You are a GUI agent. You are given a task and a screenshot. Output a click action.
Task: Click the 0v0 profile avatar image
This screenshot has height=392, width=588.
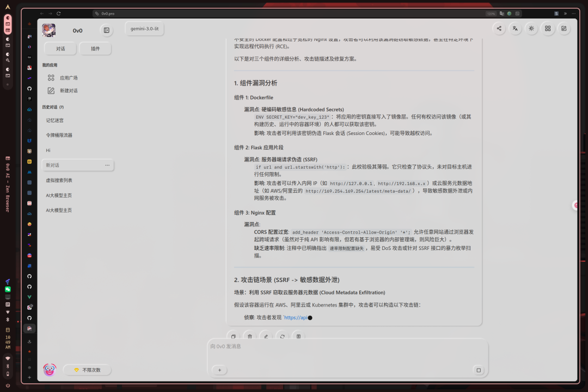pyautogui.click(x=49, y=30)
